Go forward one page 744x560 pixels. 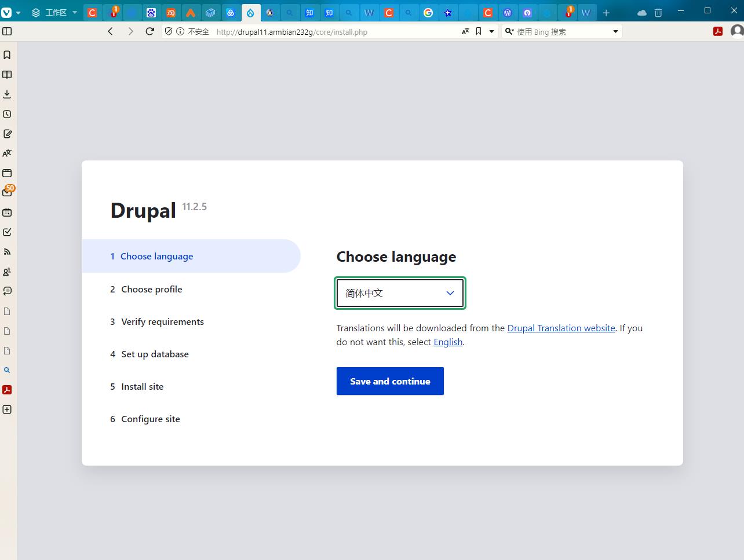130,31
